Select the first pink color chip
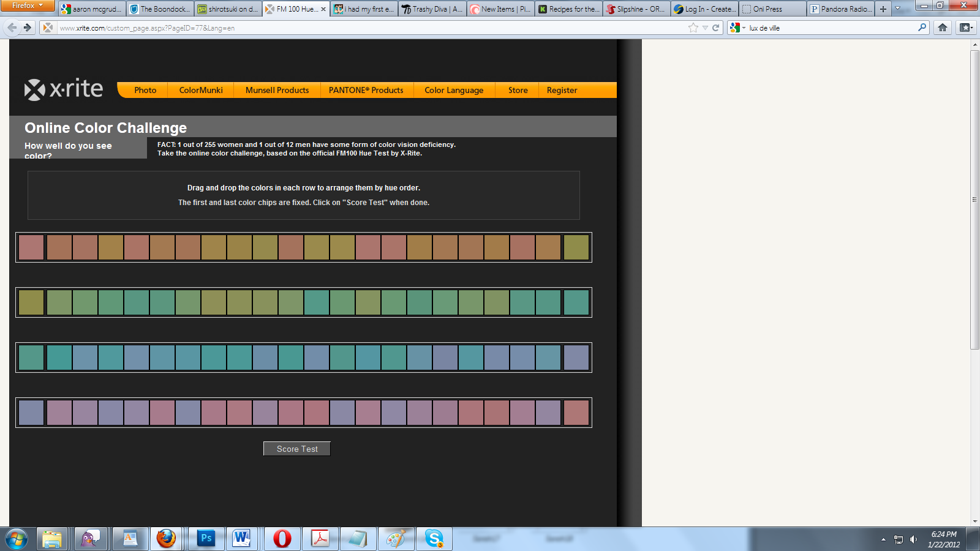The image size is (980, 551). (x=31, y=247)
